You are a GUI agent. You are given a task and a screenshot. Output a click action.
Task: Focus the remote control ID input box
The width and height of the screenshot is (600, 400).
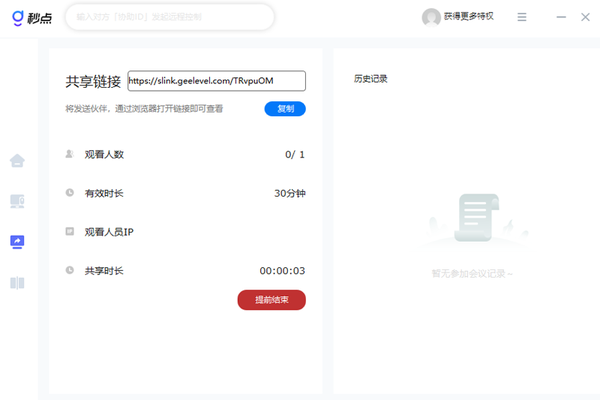(170, 17)
